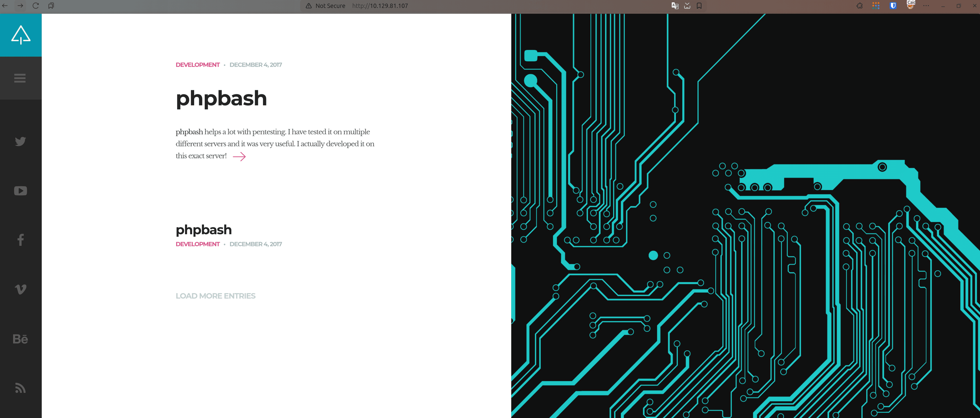
Task: Open the Google apps grid icon
Action: pyautogui.click(x=876, y=6)
